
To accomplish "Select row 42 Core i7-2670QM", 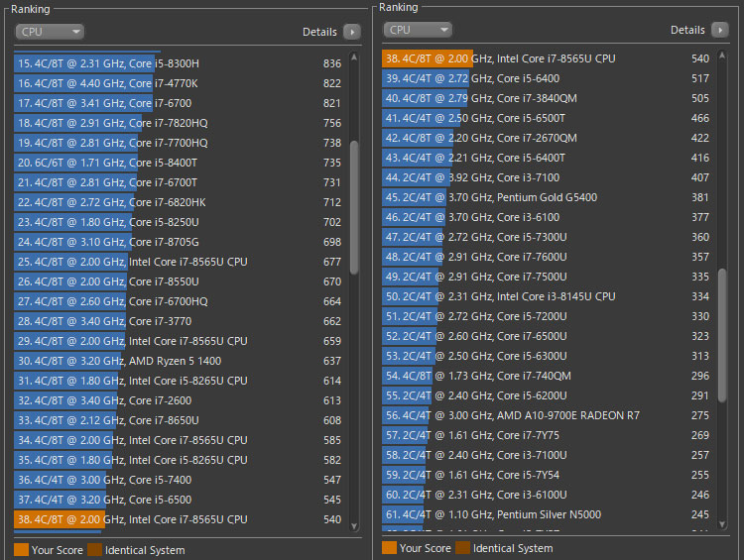I will tap(548, 138).
